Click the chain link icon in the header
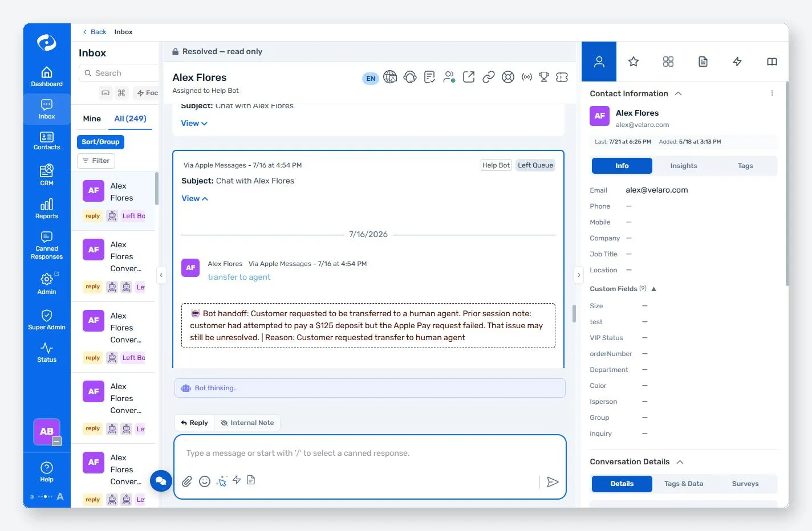The width and height of the screenshot is (812, 531). pos(488,77)
